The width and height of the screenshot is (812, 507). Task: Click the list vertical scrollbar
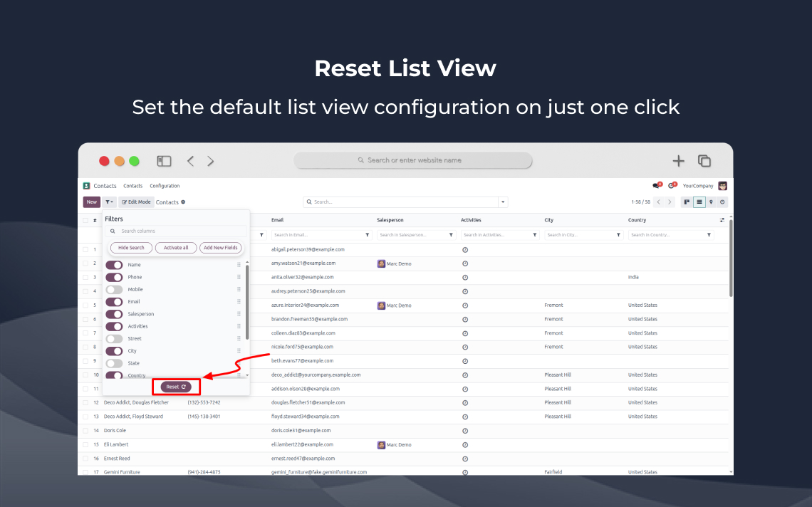(731, 258)
